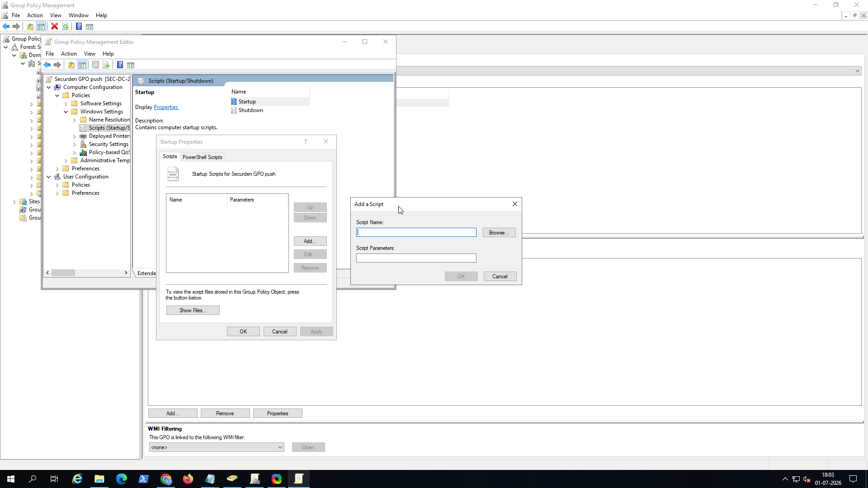Click Cancel in Add a Script dialog
The height and width of the screenshot is (488, 868).
pos(500,277)
